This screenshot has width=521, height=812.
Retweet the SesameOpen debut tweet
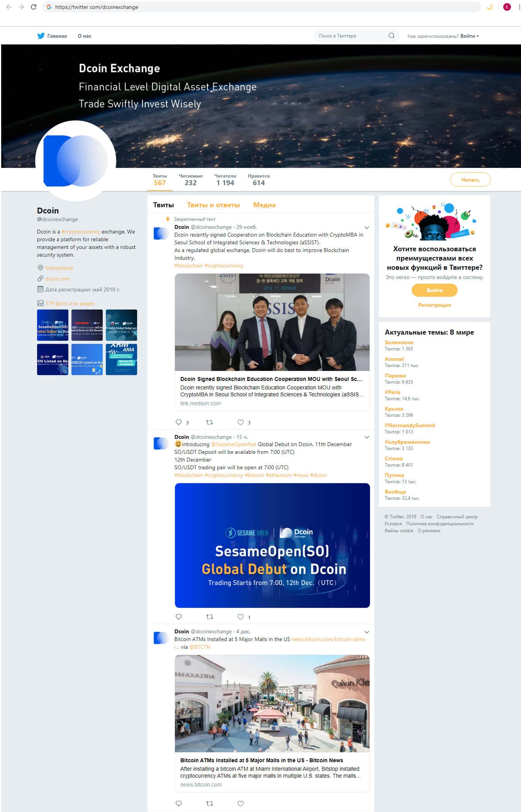(210, 617)
